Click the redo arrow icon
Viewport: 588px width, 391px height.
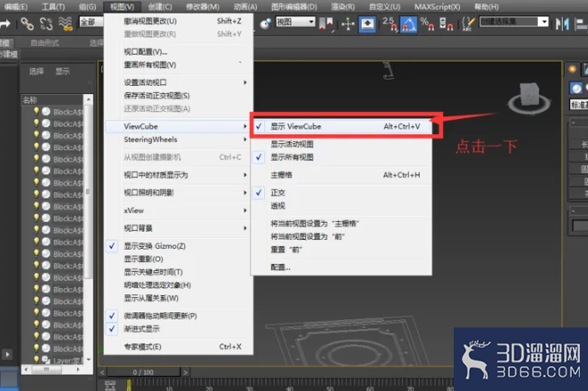5,24
